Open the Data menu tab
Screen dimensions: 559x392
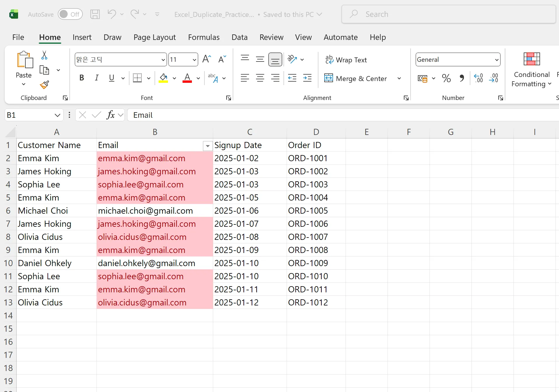click(239, 37)
